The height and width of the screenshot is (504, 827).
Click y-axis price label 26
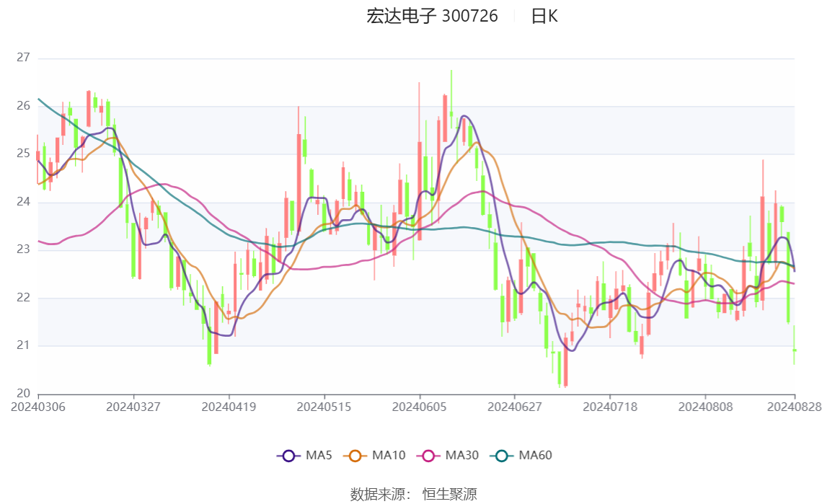pos(23,105)
